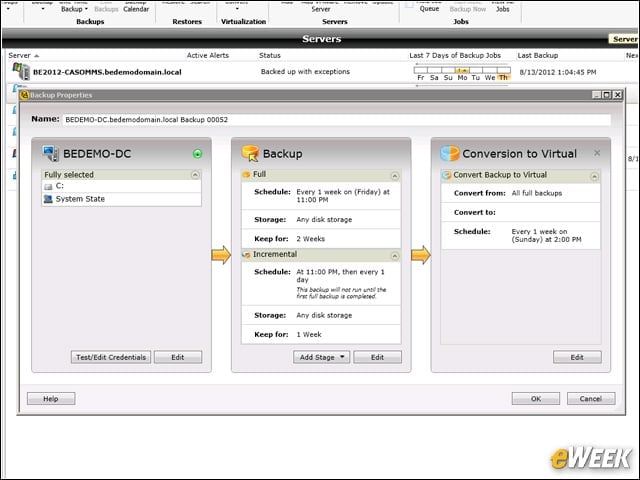The image size is (640, 480).
Task: Select the C: drive entry
Action: point(121,186)
